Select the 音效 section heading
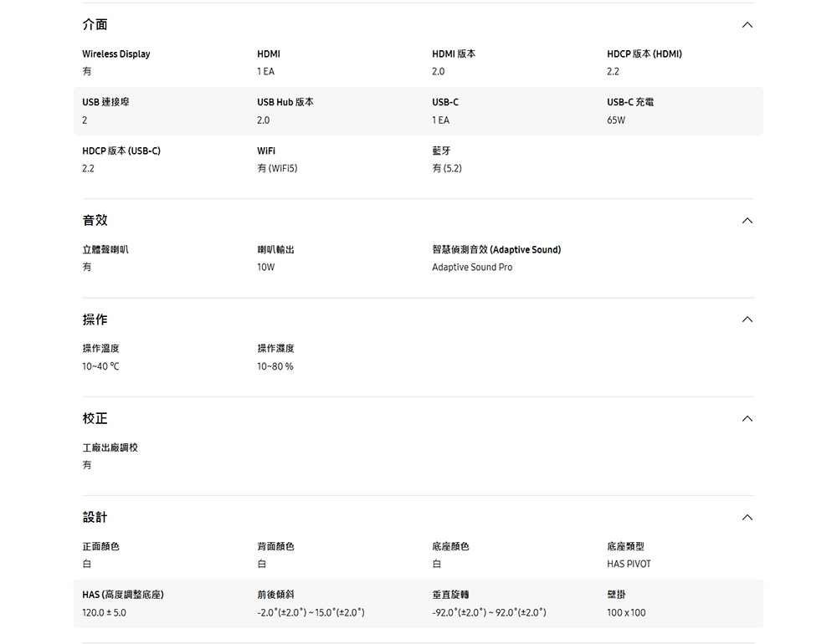The image size is (837, 644). 94,220
